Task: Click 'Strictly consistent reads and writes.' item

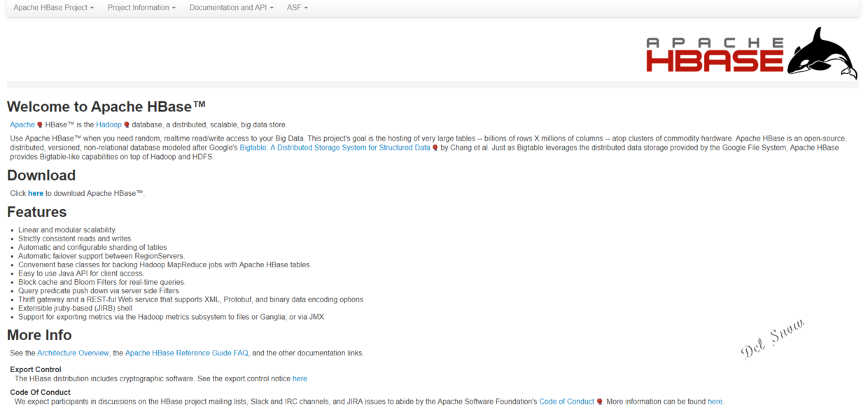Action: pos(75,239)
